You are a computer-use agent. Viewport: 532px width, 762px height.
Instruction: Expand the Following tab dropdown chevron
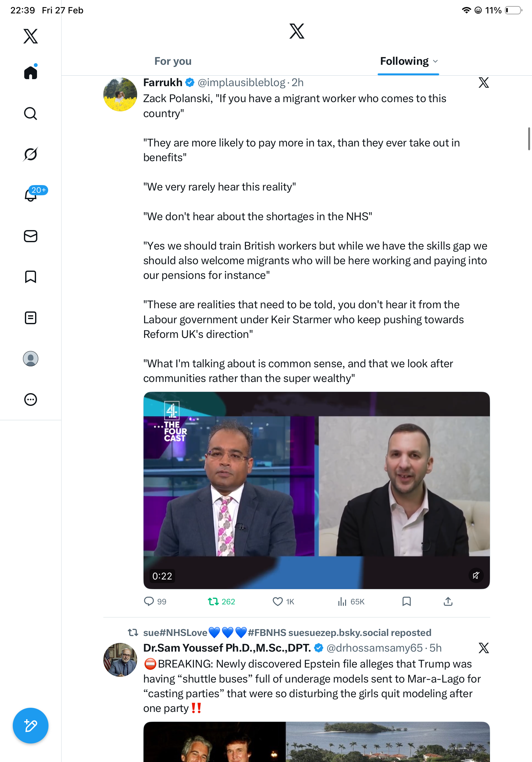[435, 61]
